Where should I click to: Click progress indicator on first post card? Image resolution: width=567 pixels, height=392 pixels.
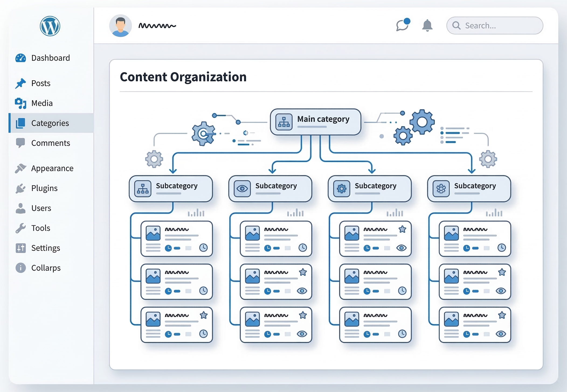(x=168, y=248)
